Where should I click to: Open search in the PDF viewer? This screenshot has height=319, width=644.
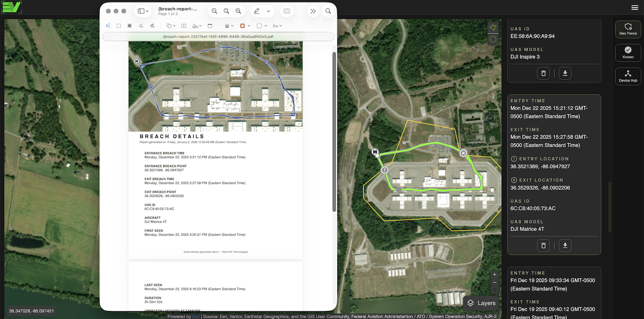328,11
